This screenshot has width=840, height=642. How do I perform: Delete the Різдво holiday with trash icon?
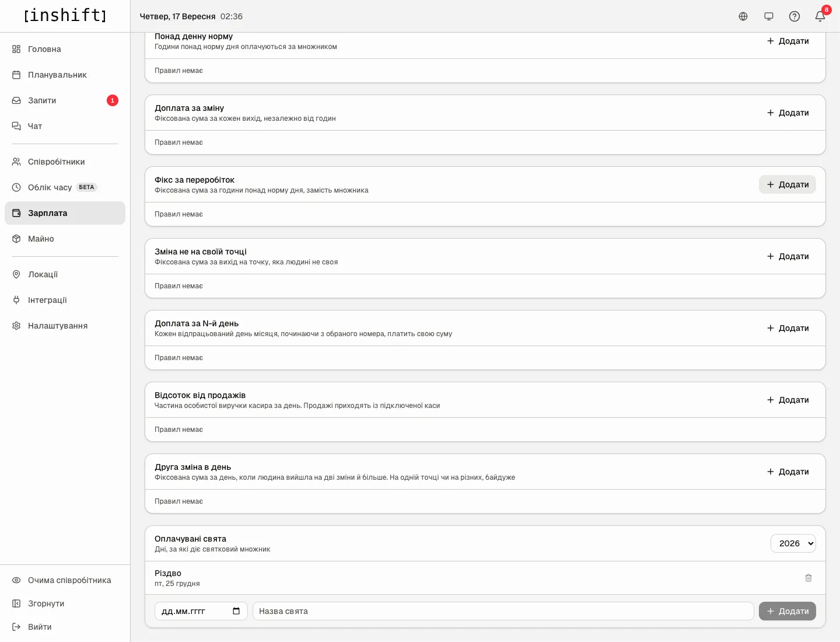click(808, 578)
